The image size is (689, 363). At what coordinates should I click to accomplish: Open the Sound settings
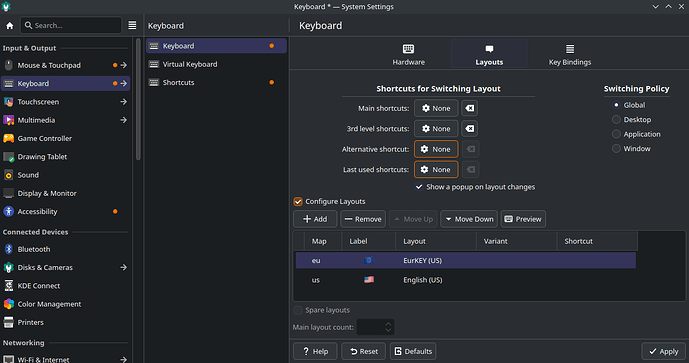(x=65, y=175)
